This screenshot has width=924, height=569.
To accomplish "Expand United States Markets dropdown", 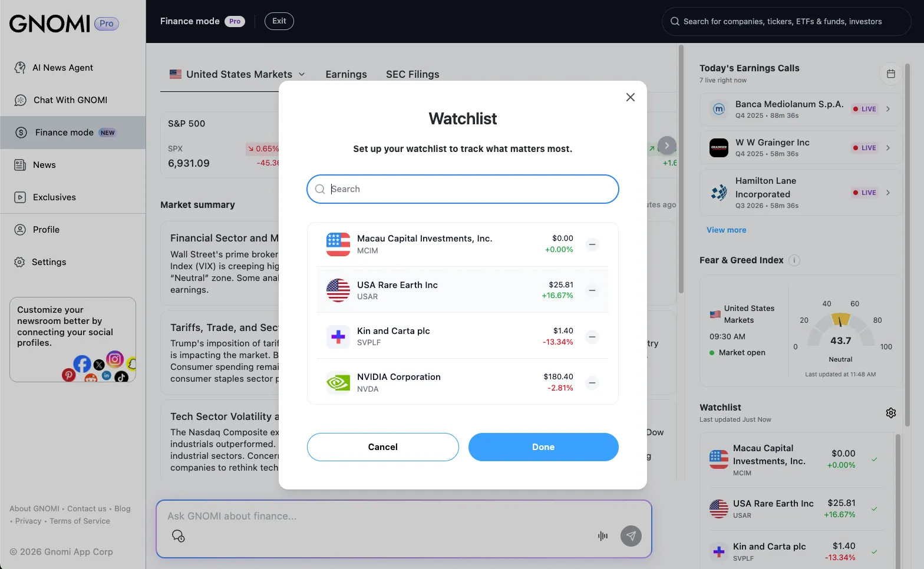I will (x=237, y=74).
